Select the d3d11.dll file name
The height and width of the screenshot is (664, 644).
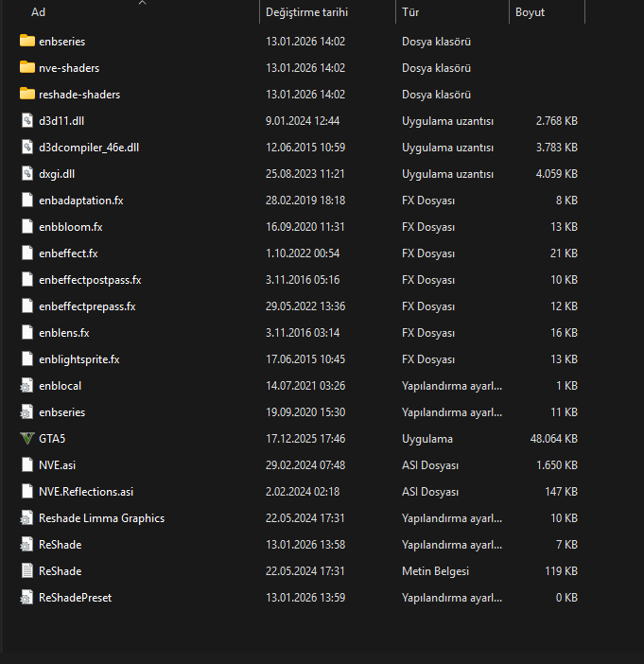point(61,121)
